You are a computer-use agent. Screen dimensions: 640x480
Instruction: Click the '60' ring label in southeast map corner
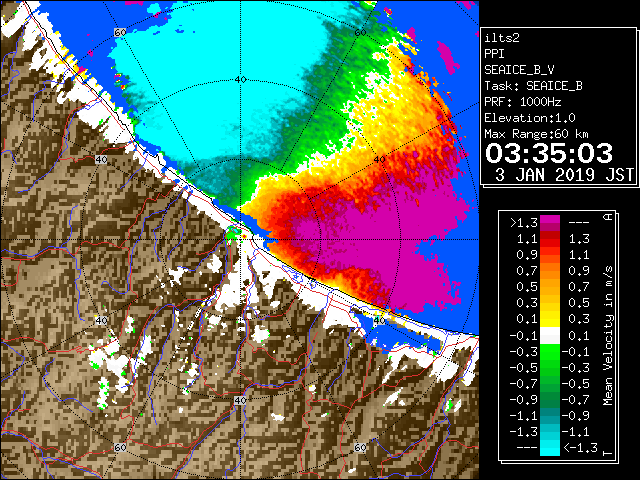360,448
